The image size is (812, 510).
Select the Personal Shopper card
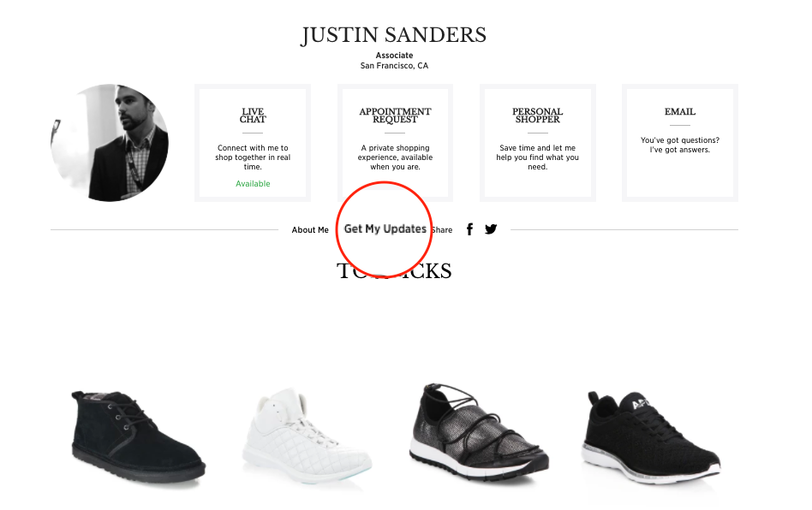[538, 143]
